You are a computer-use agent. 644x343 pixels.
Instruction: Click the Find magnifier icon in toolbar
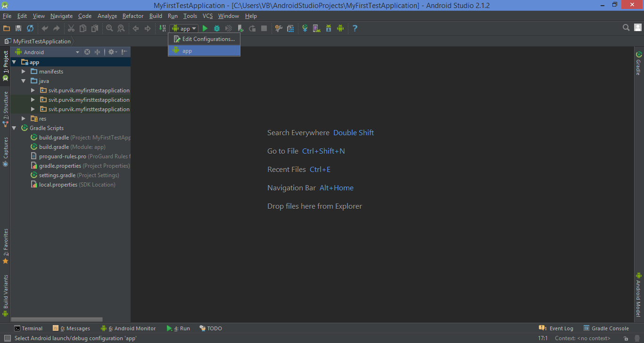pos(109,28)
